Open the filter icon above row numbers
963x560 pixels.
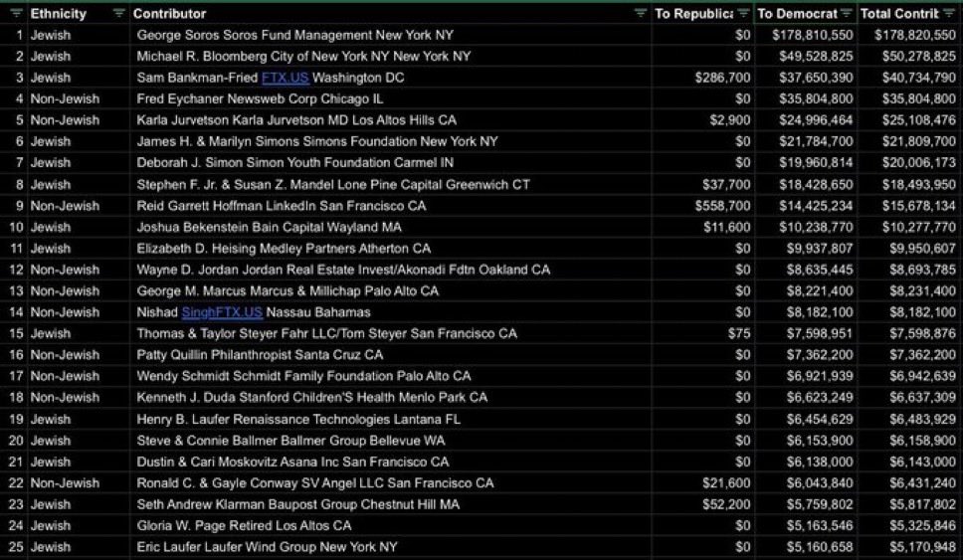16,14
